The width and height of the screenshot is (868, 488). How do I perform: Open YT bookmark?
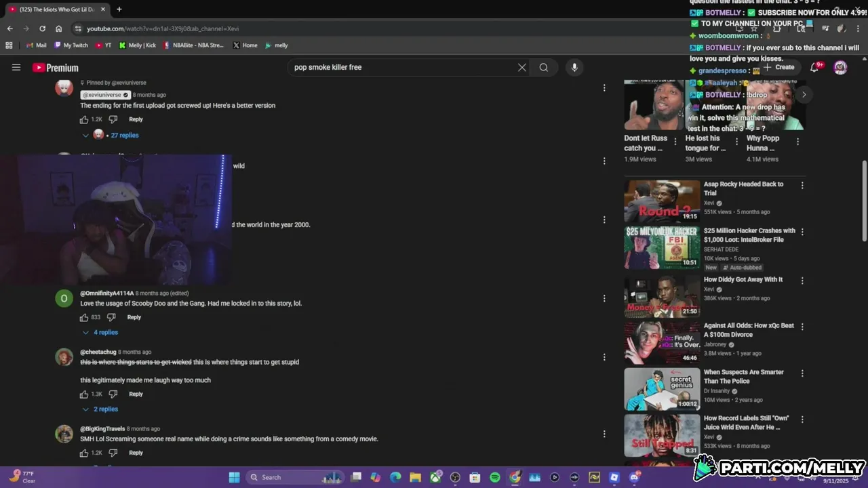(x=104, y=45)
